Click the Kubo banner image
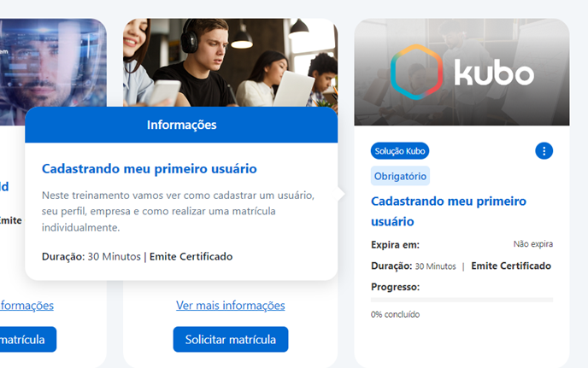588x368 pixels. [x=462, y=72]
